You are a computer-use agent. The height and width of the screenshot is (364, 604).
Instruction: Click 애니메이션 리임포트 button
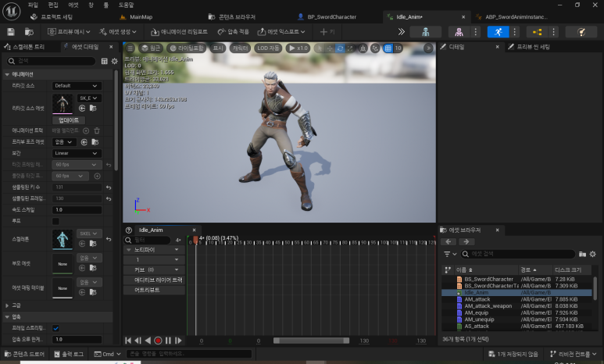(x=179, y=31)
